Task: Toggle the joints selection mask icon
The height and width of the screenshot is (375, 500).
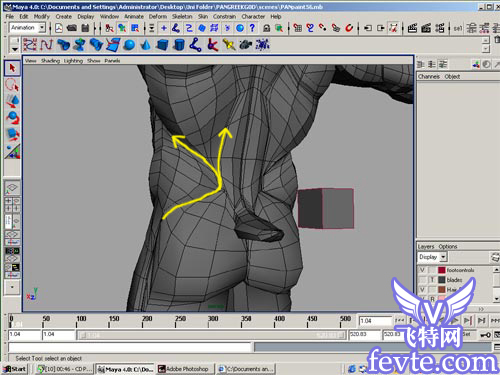Action: (176, 28)
